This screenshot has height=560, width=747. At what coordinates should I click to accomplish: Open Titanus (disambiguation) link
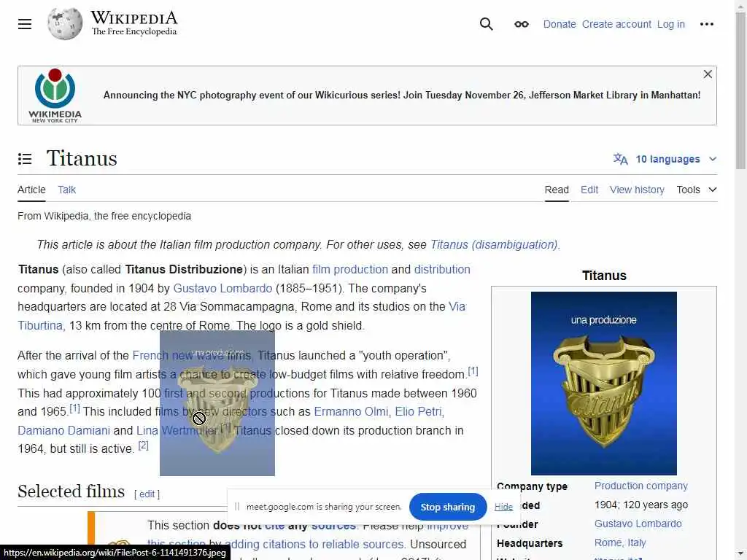tap(495, 245)
